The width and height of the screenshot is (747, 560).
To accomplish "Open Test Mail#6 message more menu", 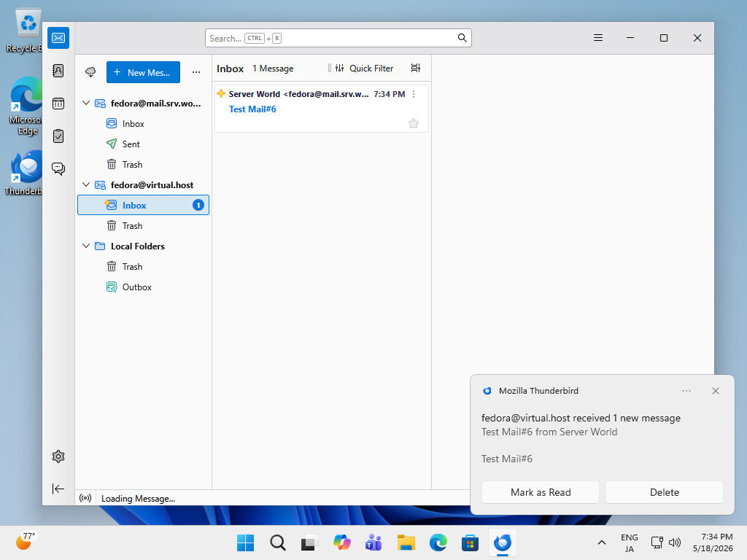I will [x=414, y=94].
